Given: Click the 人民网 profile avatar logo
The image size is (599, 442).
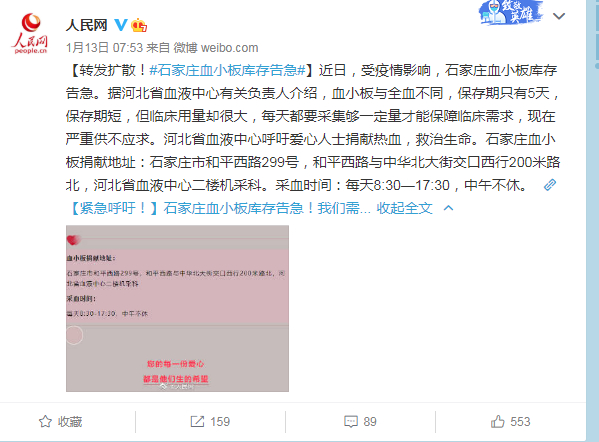Looking at the screenshot, I should 31,34.
